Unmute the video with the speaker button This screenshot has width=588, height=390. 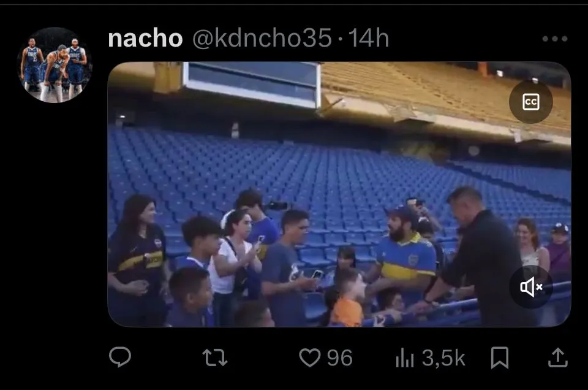coord(530,287)
